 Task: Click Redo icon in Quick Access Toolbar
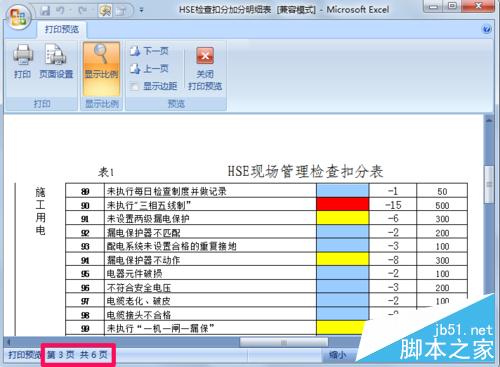point(82,11)
